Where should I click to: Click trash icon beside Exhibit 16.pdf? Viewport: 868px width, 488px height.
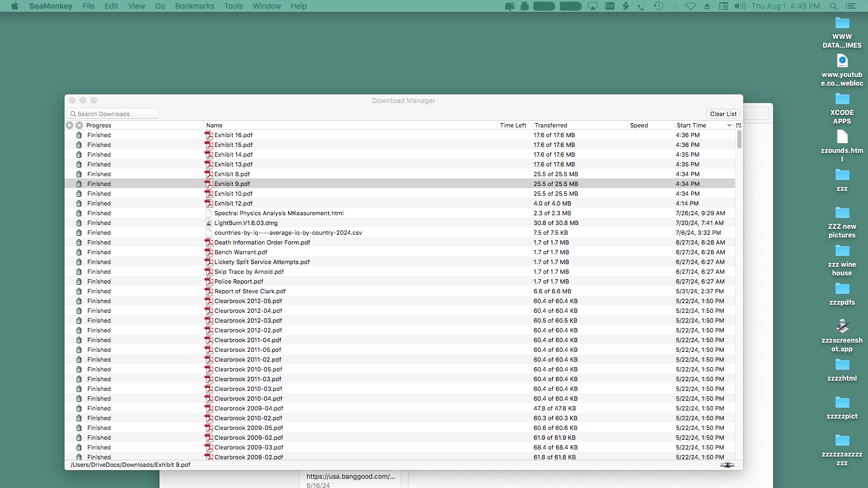(x=79, y=135)
